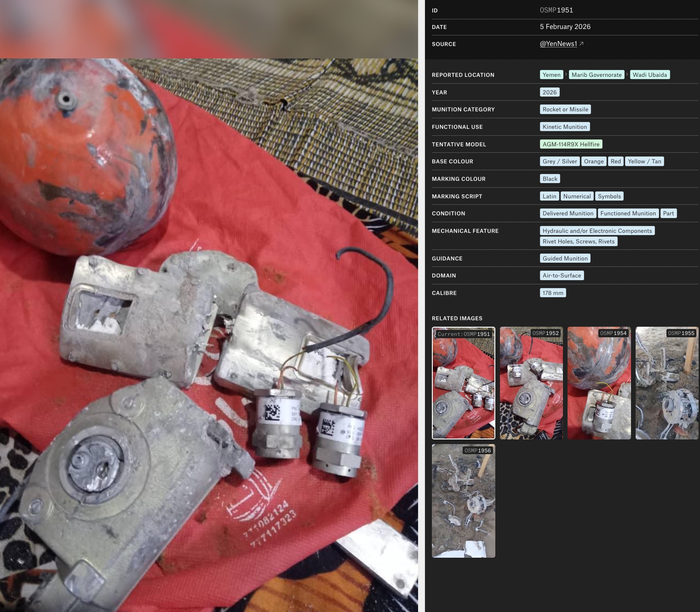This screenshot has height=612, width=700.
Task: Open the @YenNews1 source link
Action: 558,44
